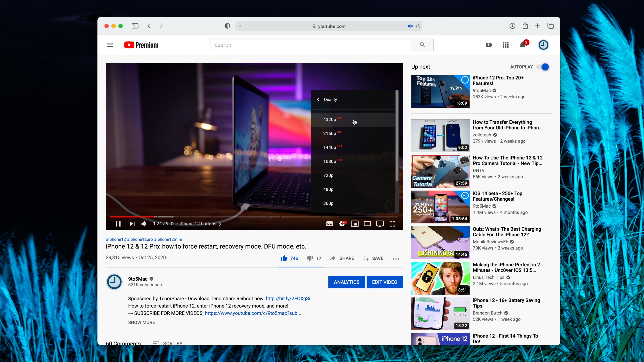Viewport: 644px width, 362px height.
Task: Open the video settings gear icon
Action: (x=342, y=224)
